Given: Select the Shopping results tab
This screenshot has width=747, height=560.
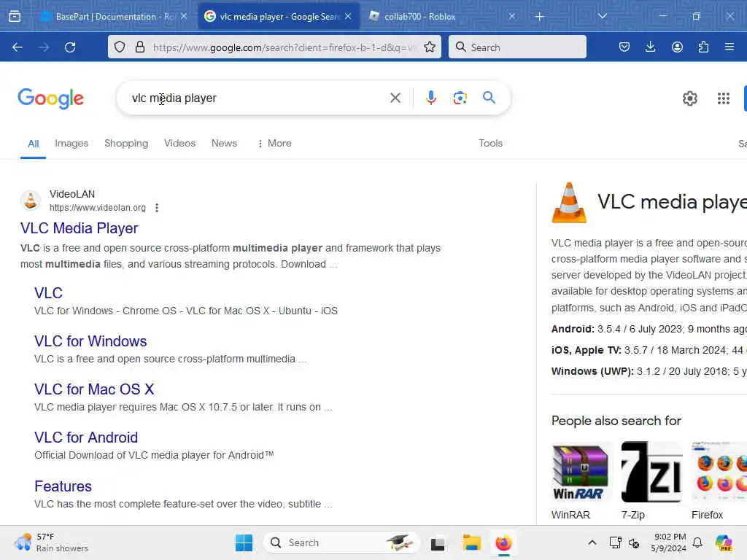Looking at the screenshot, I should [126, 144].
